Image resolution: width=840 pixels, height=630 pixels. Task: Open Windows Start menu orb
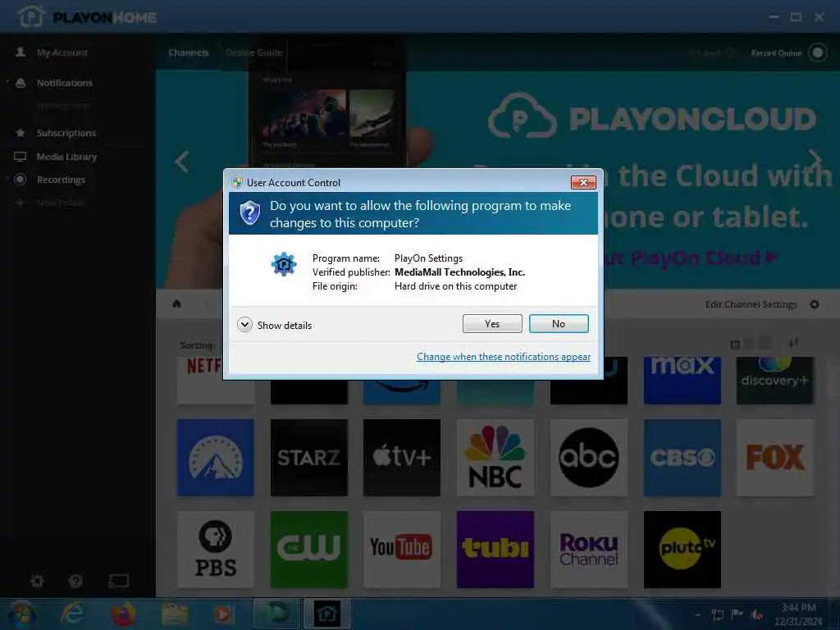pyautogui.click(x=21, y=614)
